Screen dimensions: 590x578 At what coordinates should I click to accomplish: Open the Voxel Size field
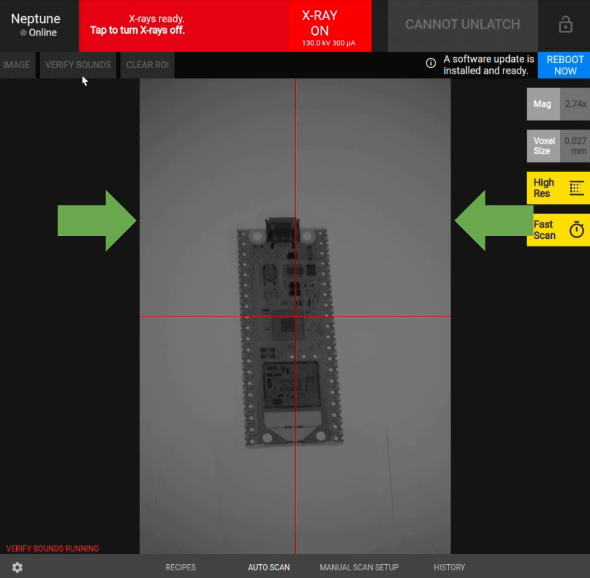pos(558,146)
